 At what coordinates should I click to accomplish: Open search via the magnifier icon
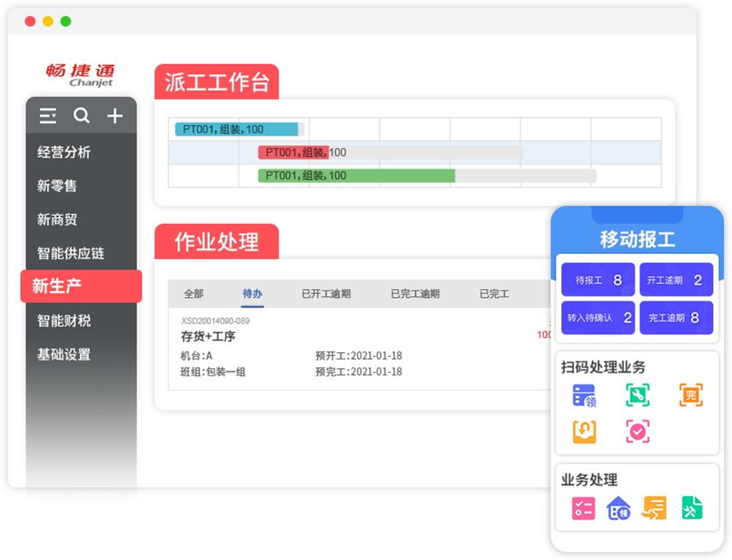[81, 116]
